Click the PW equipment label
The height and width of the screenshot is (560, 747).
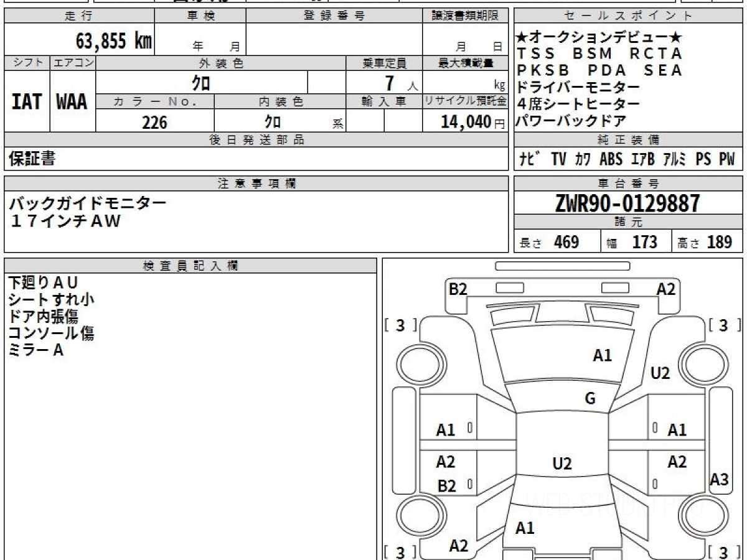click(727, 159)
